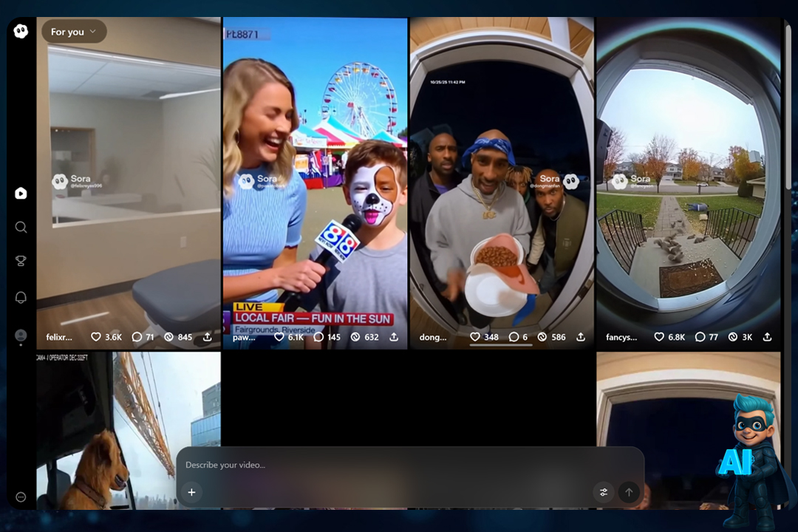Share the doorbell video with 348 likes

click(x=581, y=337)
